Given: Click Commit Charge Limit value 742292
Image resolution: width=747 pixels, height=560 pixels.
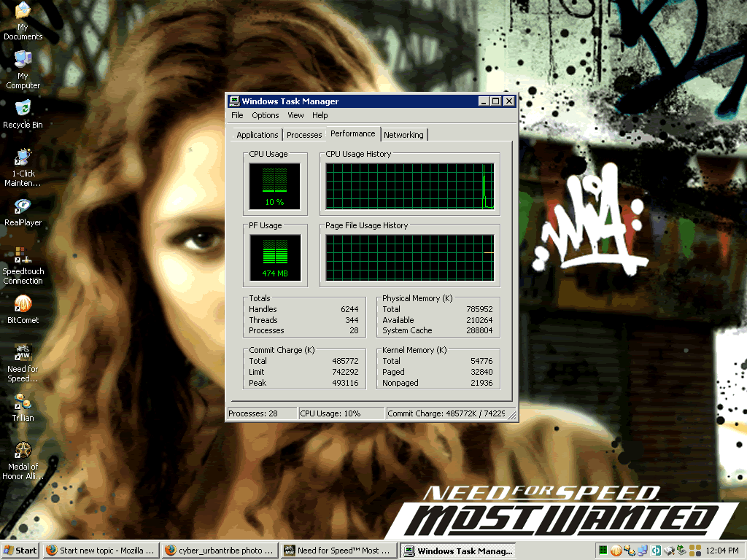Looking at the screenshot, I should click(345, 372).
